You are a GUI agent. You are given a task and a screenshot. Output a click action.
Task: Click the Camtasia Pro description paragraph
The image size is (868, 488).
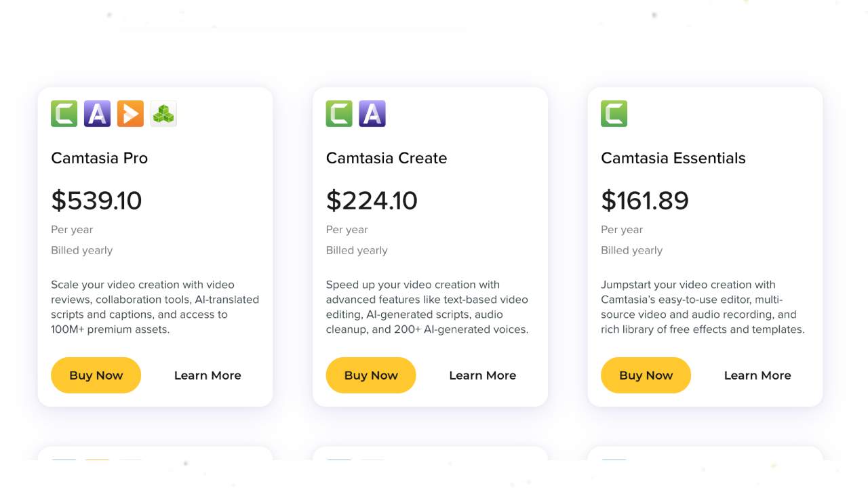[155, 307]
